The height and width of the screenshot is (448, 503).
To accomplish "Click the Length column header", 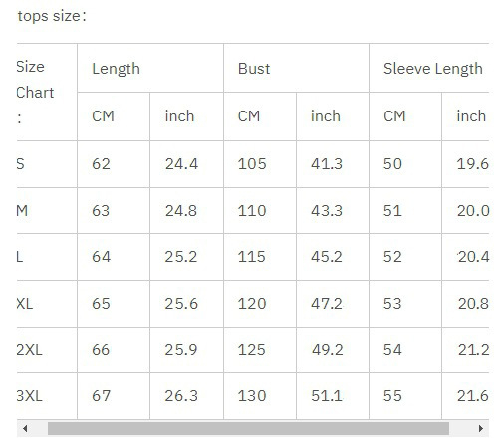I will point(116,69).
